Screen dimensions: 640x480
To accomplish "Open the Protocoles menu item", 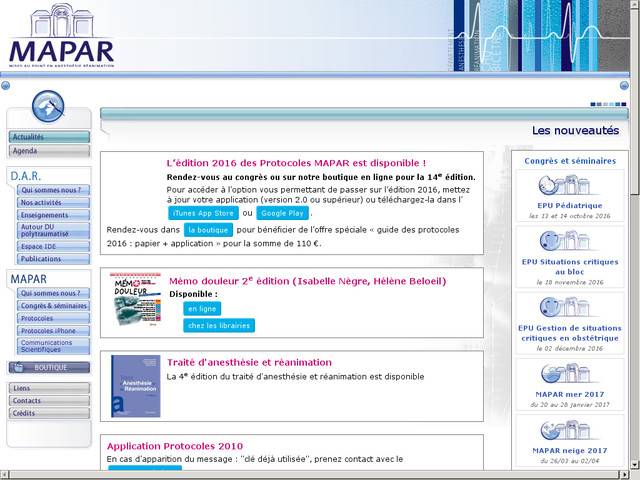I will (53, 318).
